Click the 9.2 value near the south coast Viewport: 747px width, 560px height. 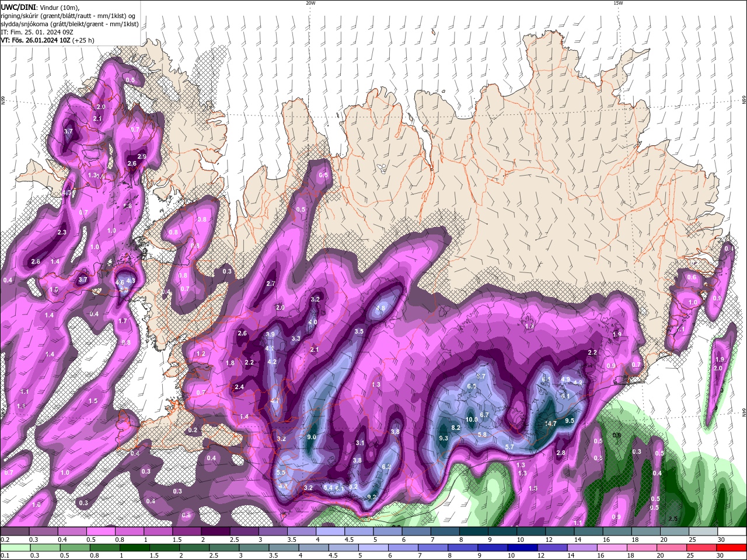pos(372,497)
